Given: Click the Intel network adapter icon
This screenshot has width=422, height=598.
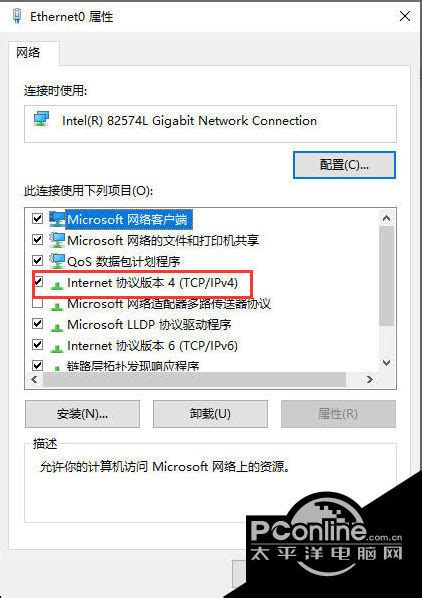Looking at the screenshot, I should (41, 119).
